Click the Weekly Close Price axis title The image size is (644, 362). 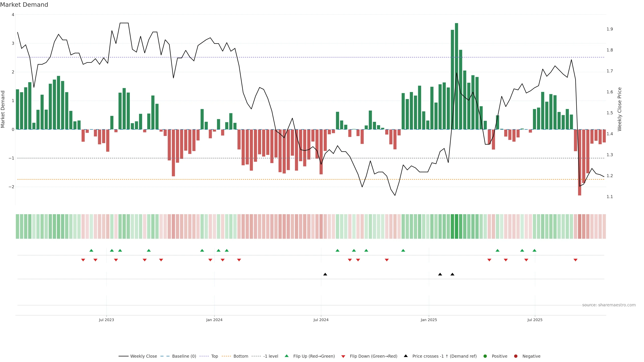[620, 109]
